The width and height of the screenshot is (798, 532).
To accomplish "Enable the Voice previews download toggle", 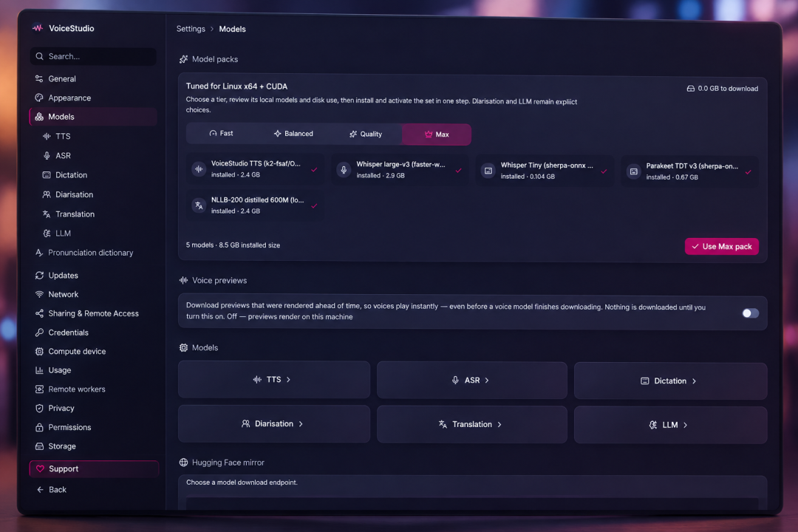I will (x=750, y=313).
